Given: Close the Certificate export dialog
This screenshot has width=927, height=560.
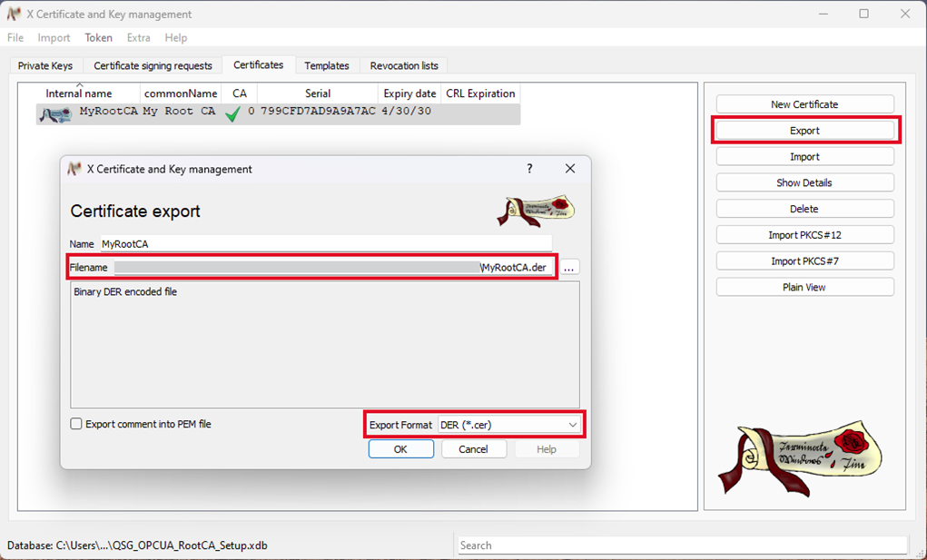Looking at the screenshot, I should (x=570, y=169).
